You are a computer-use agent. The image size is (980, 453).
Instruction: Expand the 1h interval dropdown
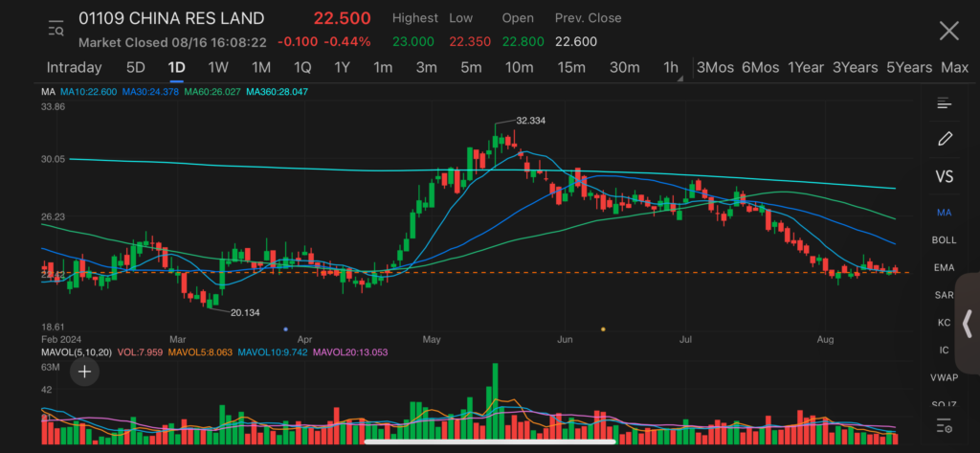click(x=672, y=68)
